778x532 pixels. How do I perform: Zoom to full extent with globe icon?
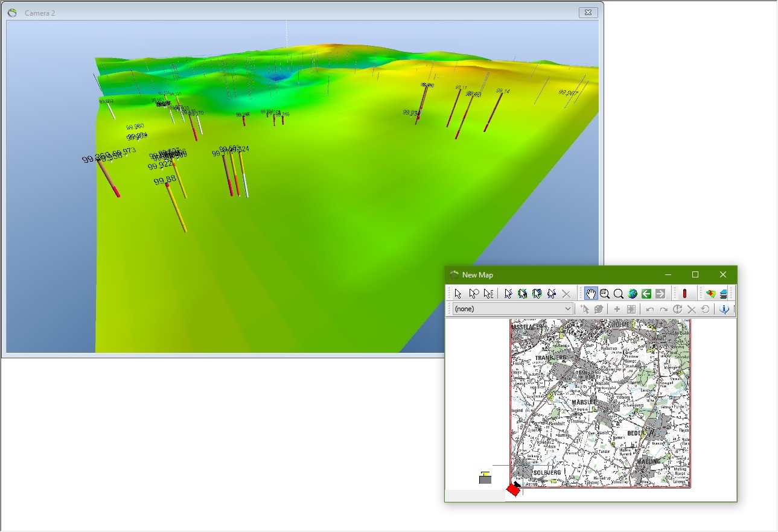click(633, 294)
